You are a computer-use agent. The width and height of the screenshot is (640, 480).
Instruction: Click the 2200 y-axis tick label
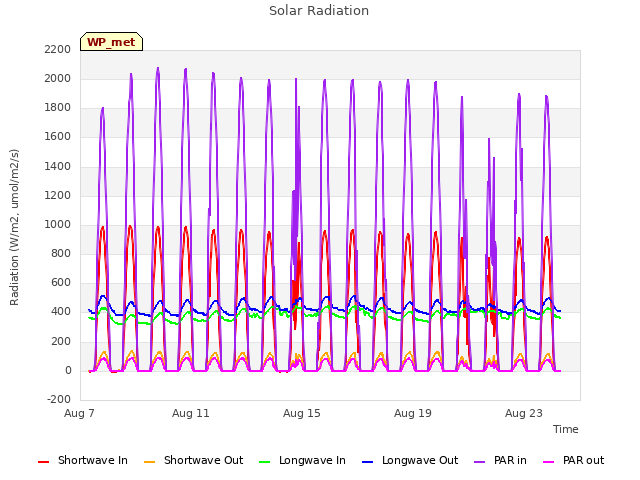58,49
